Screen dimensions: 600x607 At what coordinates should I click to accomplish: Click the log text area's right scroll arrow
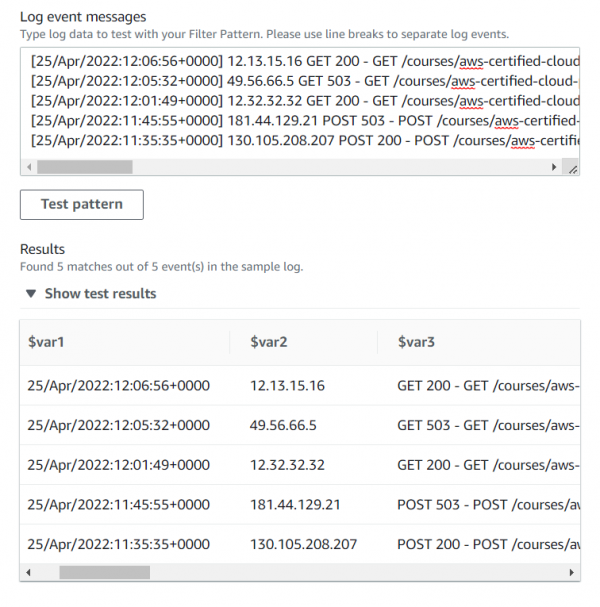pos(555,168)
